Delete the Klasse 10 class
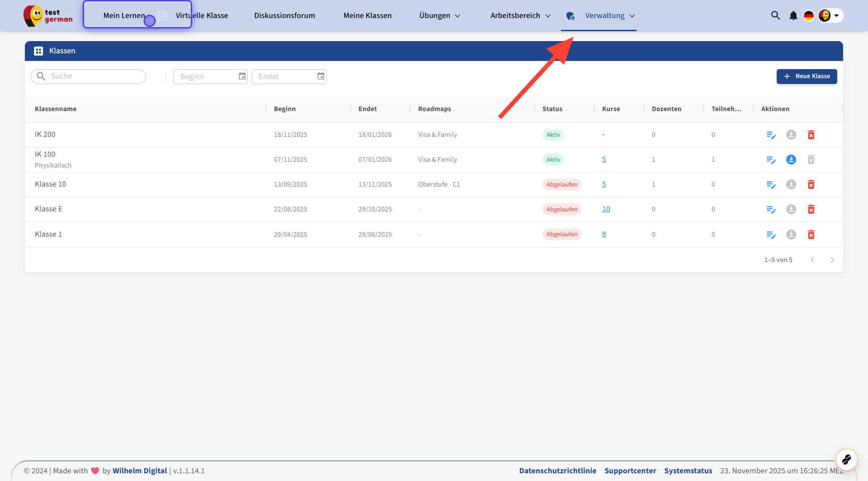 (x=811, y=185)
